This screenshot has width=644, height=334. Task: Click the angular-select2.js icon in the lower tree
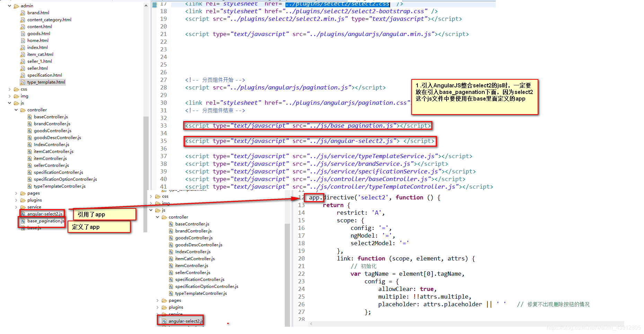(165, 321)
